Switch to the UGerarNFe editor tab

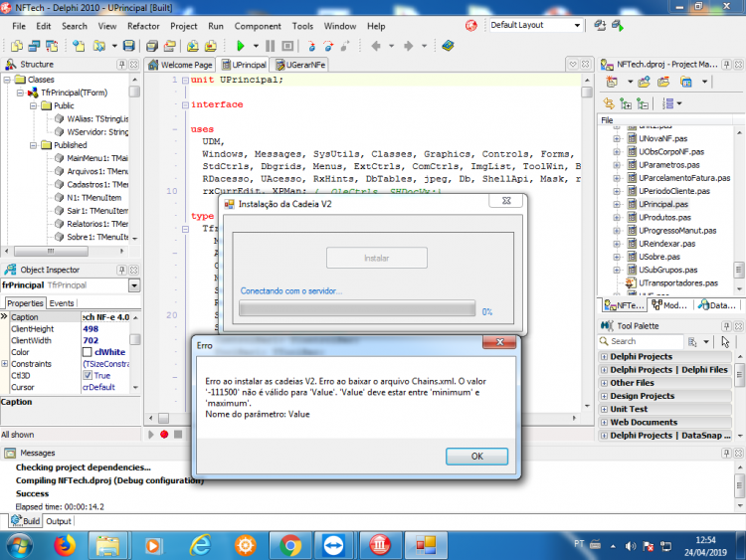click(300, 65)
